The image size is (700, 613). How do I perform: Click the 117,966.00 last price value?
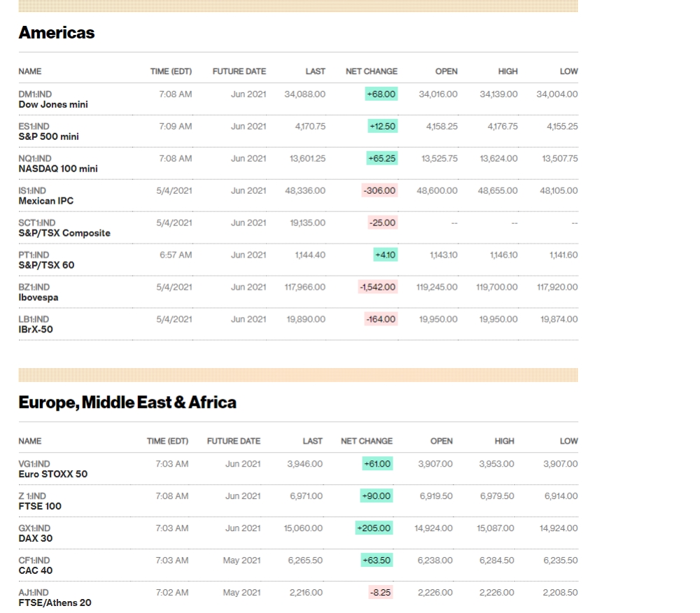pyautogui.click(x=305, y=287)
